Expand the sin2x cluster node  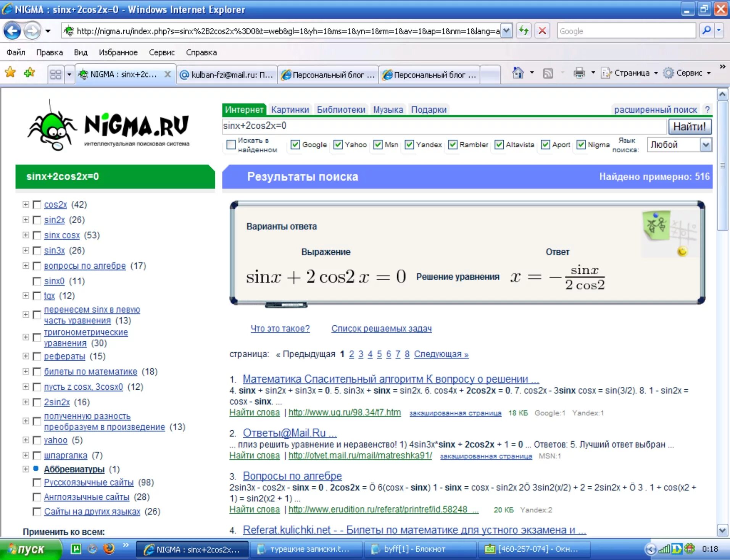(26, 219)
